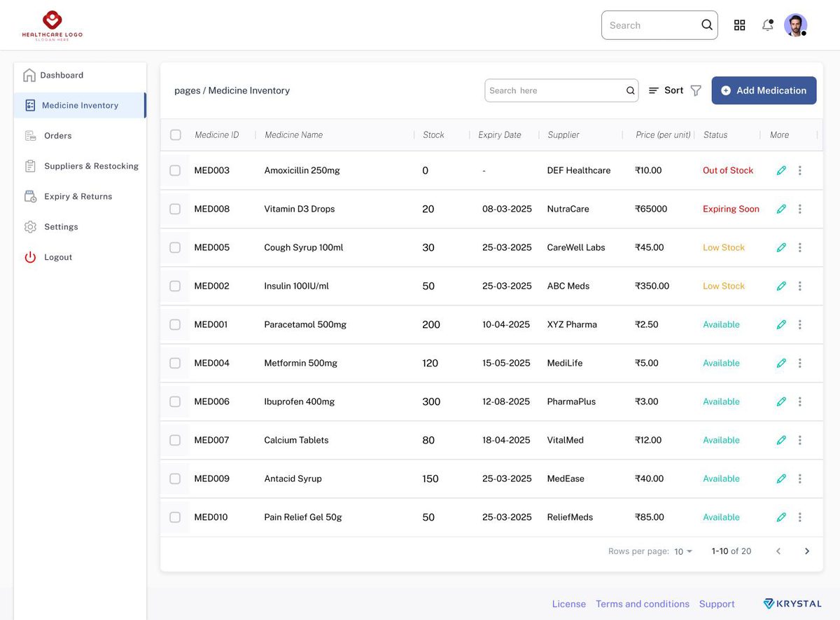The image size is (840, 620).
Task: Click magnifier icon in top search box
Action: [x=707, y=25]
